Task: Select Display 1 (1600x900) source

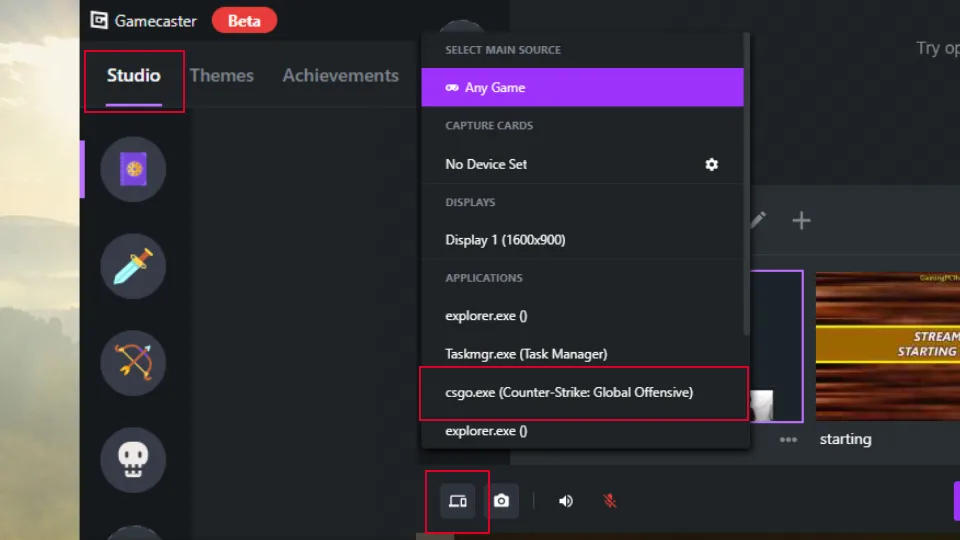Action: (582, 240)
